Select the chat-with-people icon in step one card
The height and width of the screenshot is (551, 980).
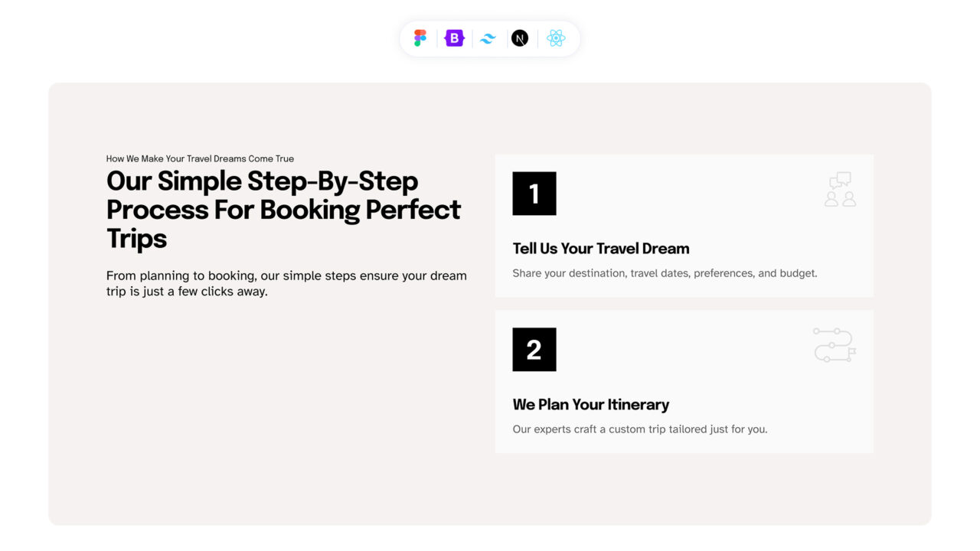point(840,190)
